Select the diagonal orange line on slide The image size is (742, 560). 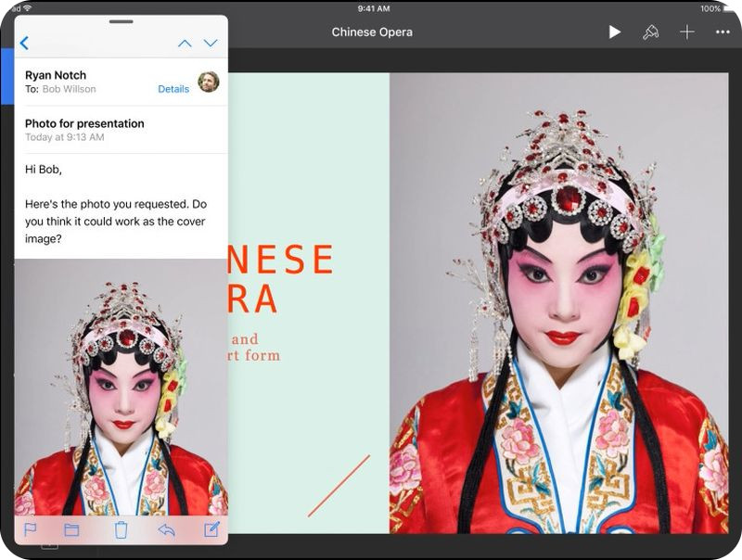click(x=339, y=485)
